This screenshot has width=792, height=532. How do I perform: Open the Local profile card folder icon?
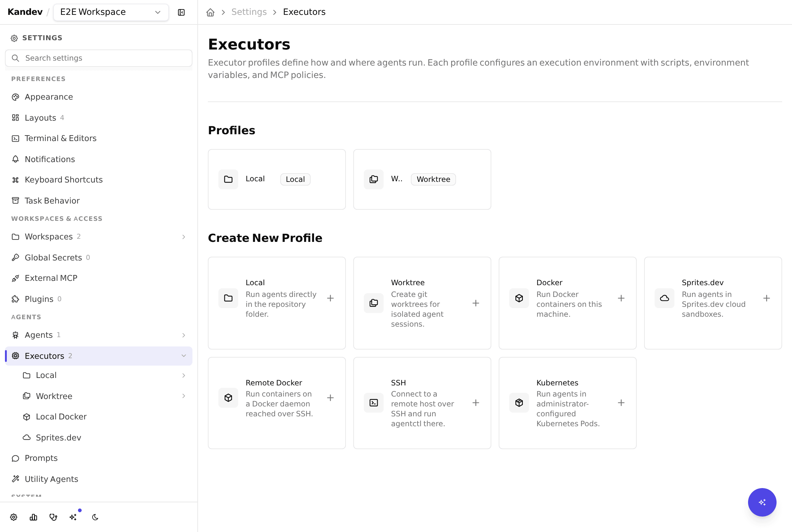pyautogui.click(x=228, y=179)
